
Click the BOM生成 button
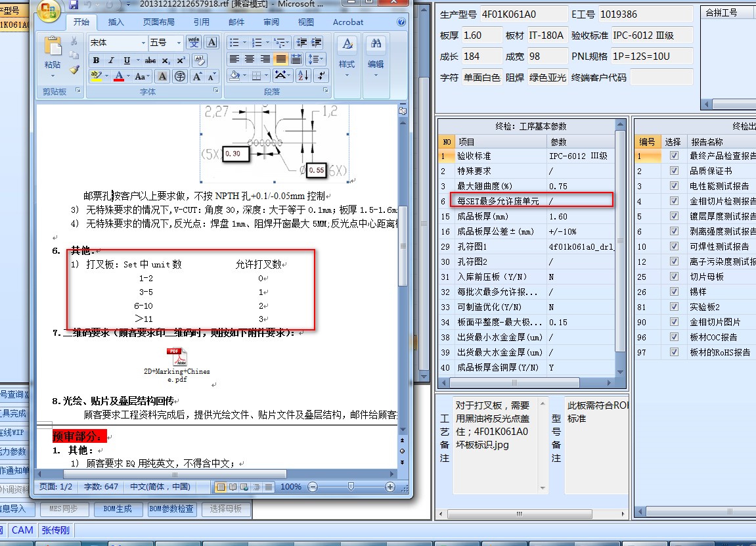pos(117,509)
